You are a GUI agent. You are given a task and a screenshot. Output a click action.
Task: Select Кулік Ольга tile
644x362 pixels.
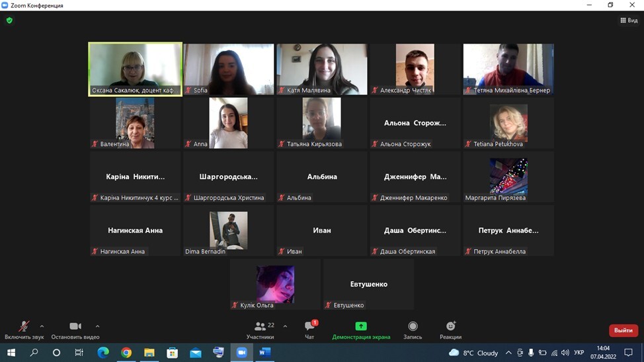pos(275,285)
